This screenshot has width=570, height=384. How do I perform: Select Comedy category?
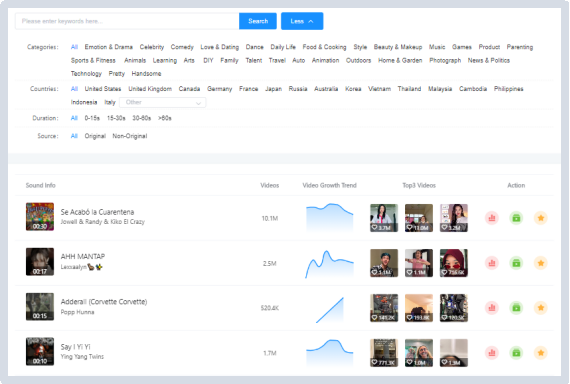pyautogui.click(x=182, y=47)
